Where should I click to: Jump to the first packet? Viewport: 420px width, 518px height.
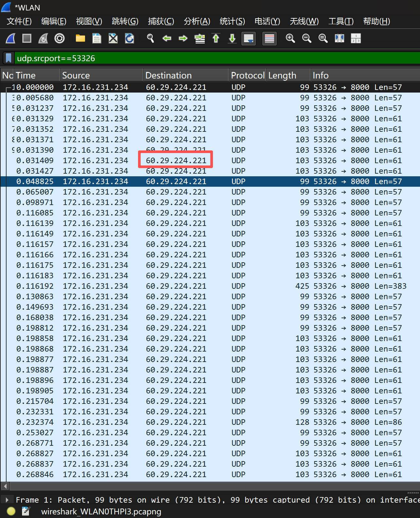tap(216, 39)
